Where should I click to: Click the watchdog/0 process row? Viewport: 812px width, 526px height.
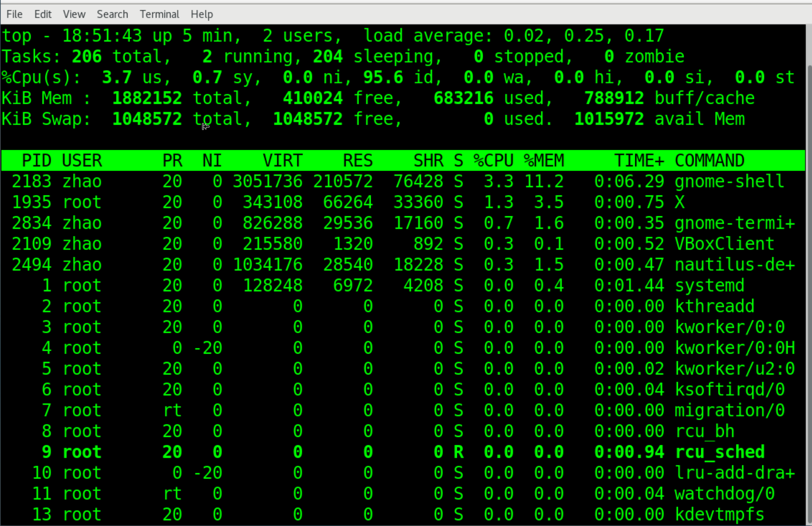(x=724, y=494)
